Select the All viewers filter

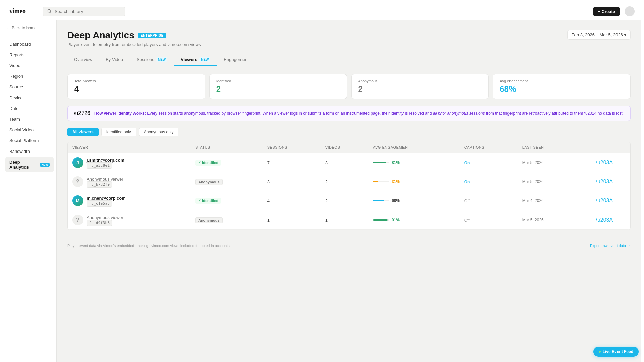[83, 132]
